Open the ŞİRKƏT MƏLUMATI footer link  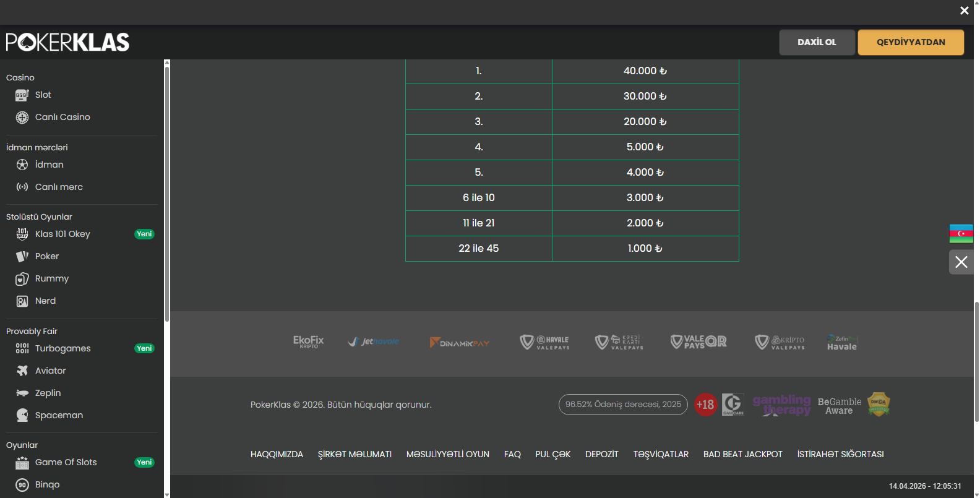click(x=355, y=454)
